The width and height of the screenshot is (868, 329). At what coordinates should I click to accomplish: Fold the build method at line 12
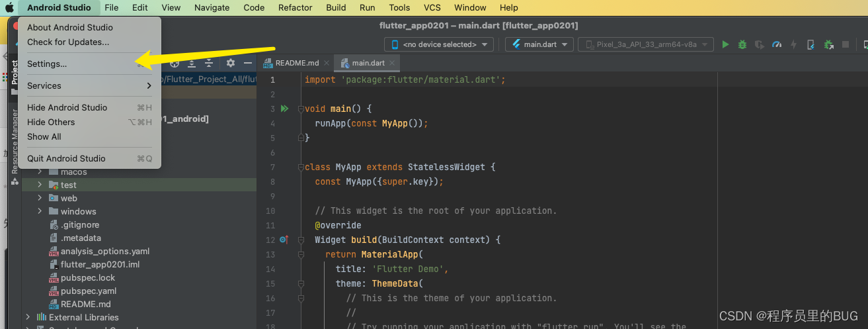coord(300,240)
